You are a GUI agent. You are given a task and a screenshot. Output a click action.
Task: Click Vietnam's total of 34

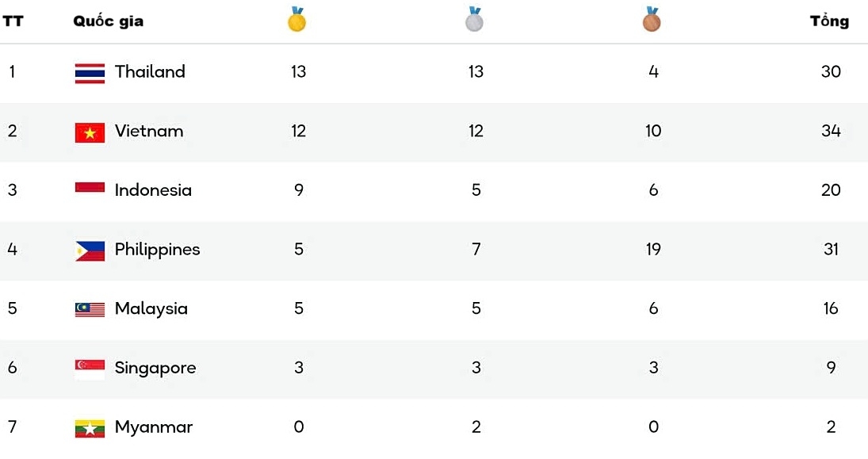click(831, 131)
